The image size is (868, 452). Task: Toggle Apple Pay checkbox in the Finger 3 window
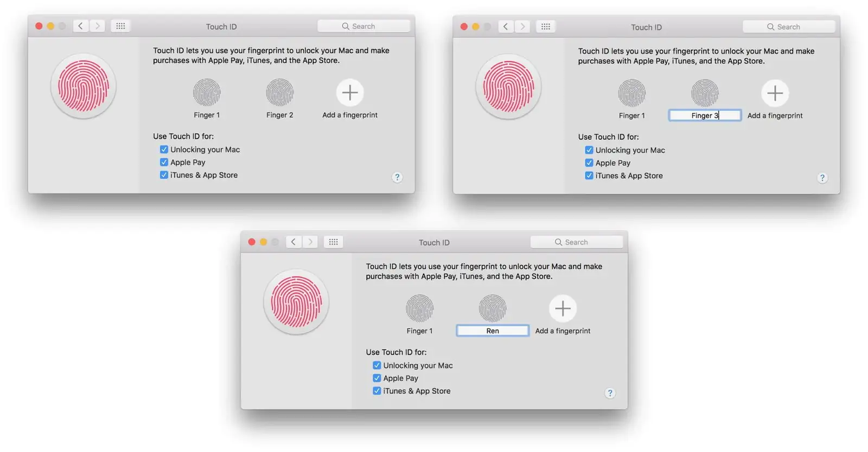click(589, 163)
